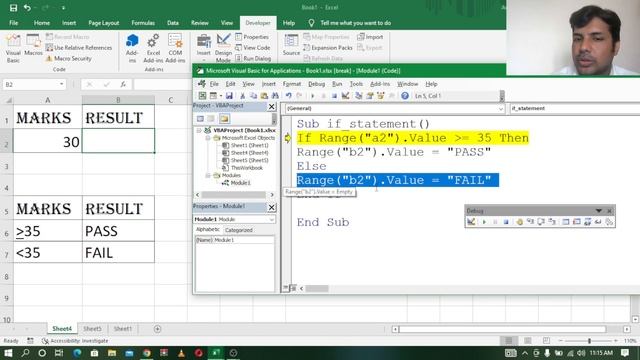Open the Visual Basic editor from the ribbon
This screenshot has height=360, width=640.
tap(13, 48)
